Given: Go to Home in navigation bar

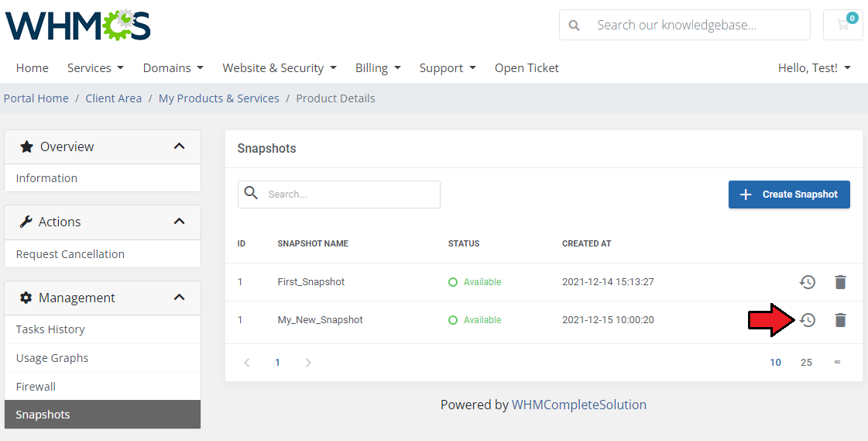Looking at the screenshot, I should (32, 67).
